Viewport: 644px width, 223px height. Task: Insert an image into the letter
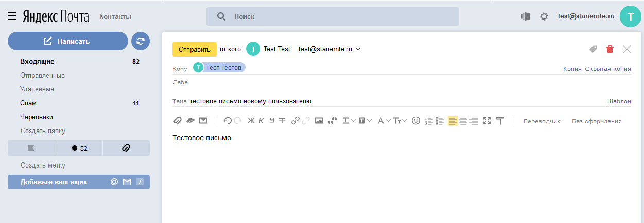319,121
